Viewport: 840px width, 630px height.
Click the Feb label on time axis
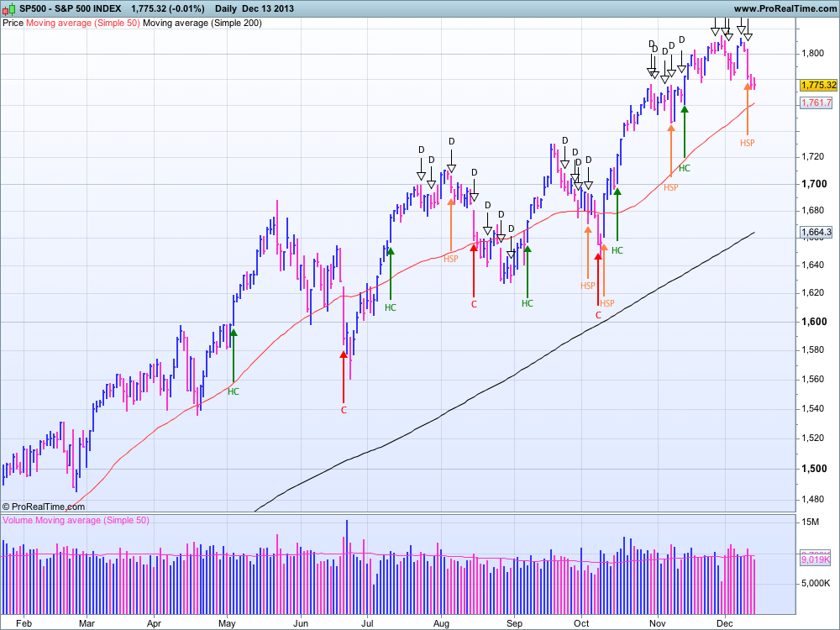pyautogui.click(x=24, y=623)
